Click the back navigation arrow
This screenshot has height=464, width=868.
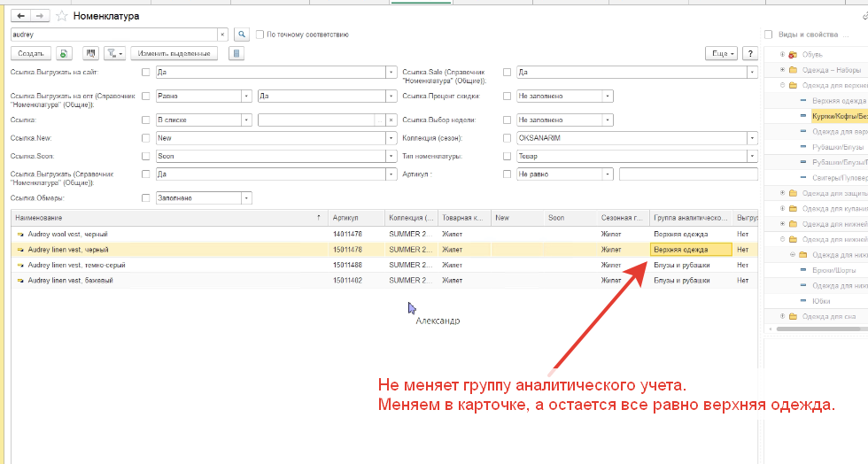pyautogui.click(x=20, y=16)
